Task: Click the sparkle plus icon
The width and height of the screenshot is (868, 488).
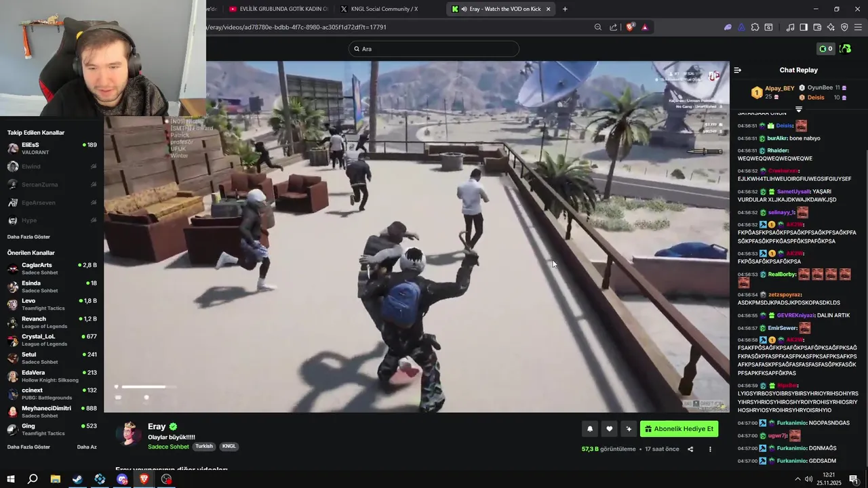Action: [x=629, y=429]
